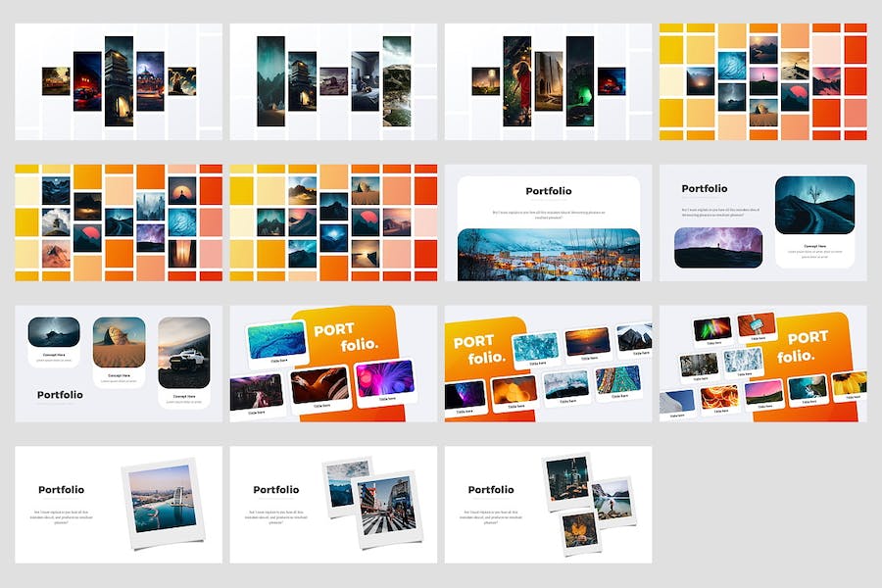
Task: Select PORT folio slide with title at right
Action: [x=333, y=364]
